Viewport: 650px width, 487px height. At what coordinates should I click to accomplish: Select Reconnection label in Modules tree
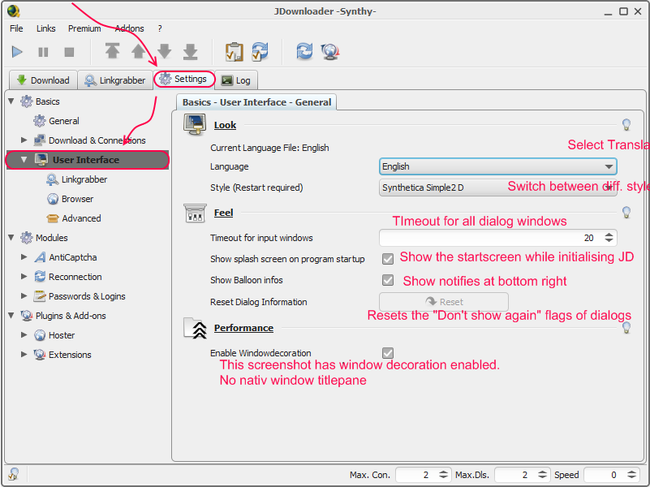pyautogui.click(x=75, y=276)
